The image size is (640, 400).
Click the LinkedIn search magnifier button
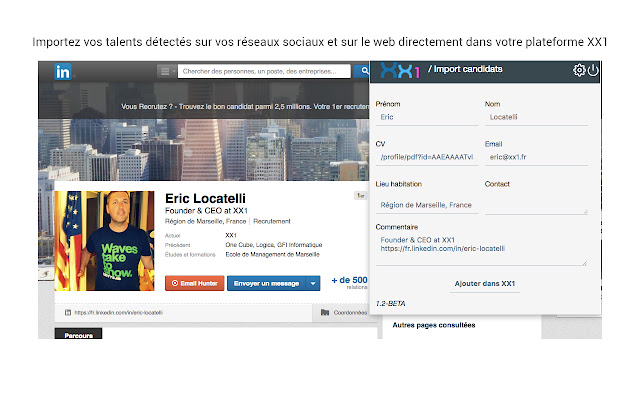coord(361,71)
